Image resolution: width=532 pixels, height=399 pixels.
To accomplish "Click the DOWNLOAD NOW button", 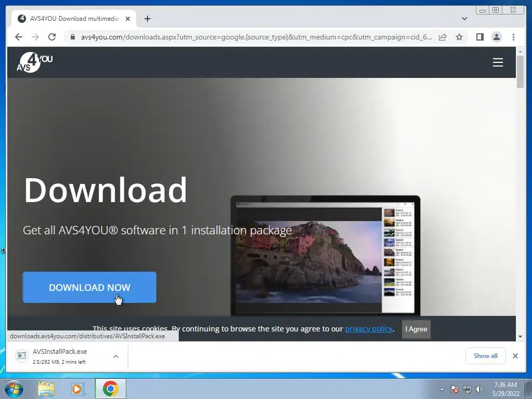I will click(89, 287).
